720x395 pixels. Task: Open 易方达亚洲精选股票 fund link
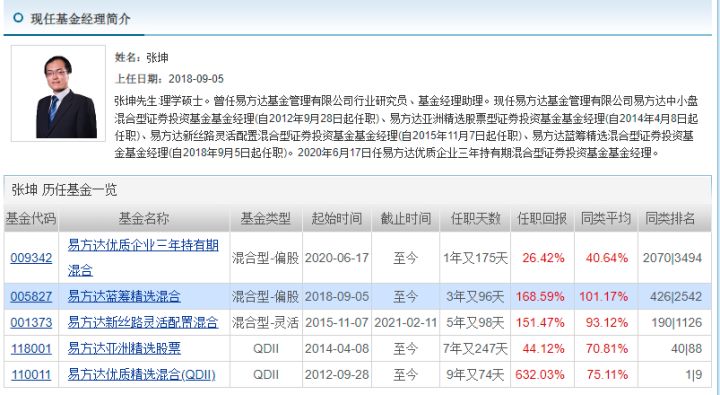tap(124, 349)
